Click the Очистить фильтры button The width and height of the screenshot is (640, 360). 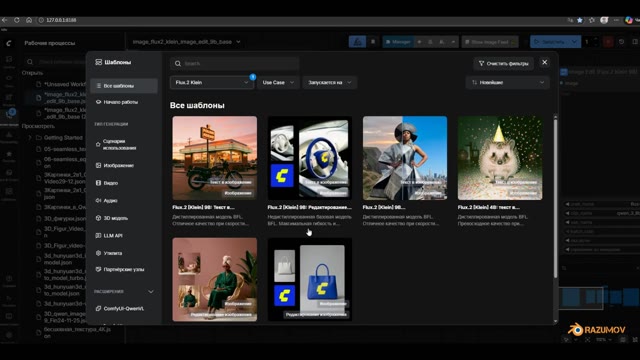(x=504, y=63)
